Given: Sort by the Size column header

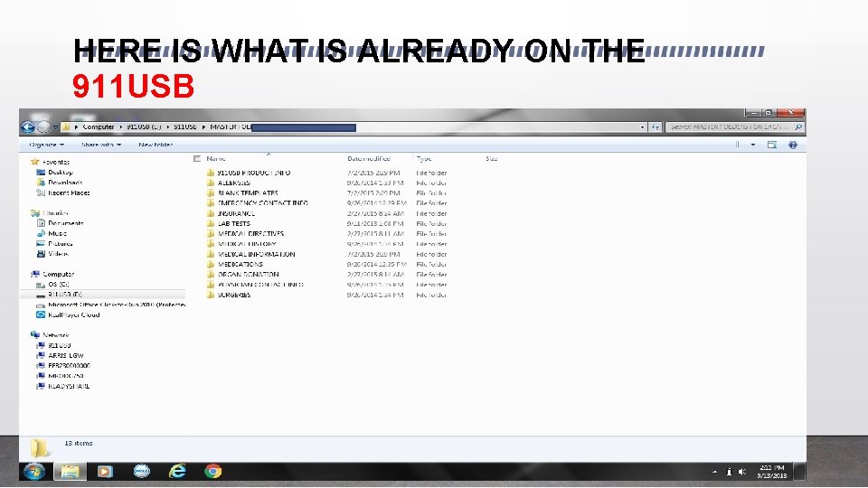Looking at the screenshot, I should (492, 159).
